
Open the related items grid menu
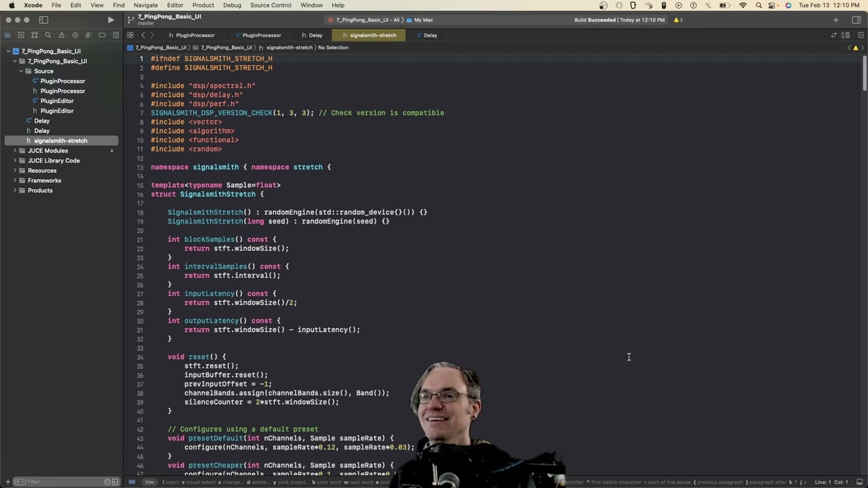pyautogui.click(x=130, y=35)
